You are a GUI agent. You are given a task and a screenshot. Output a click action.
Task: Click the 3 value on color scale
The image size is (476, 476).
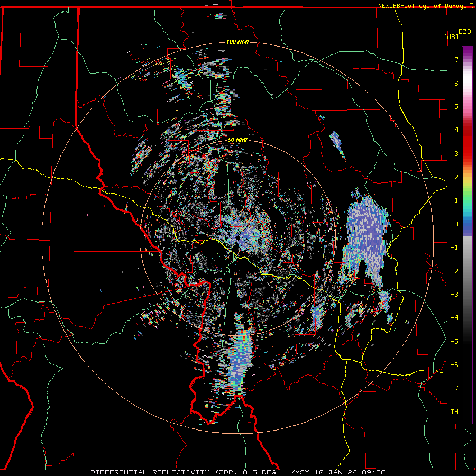click(x=456, y=153)
